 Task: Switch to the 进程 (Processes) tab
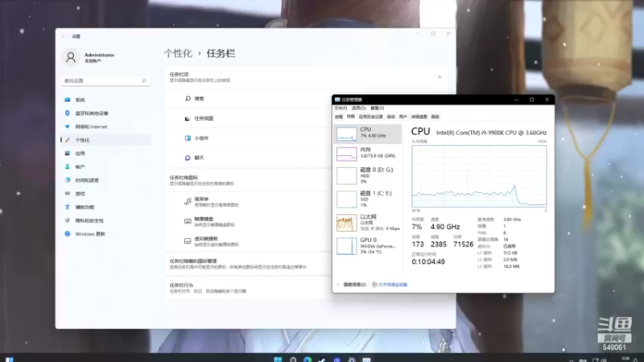coord(338,117)
